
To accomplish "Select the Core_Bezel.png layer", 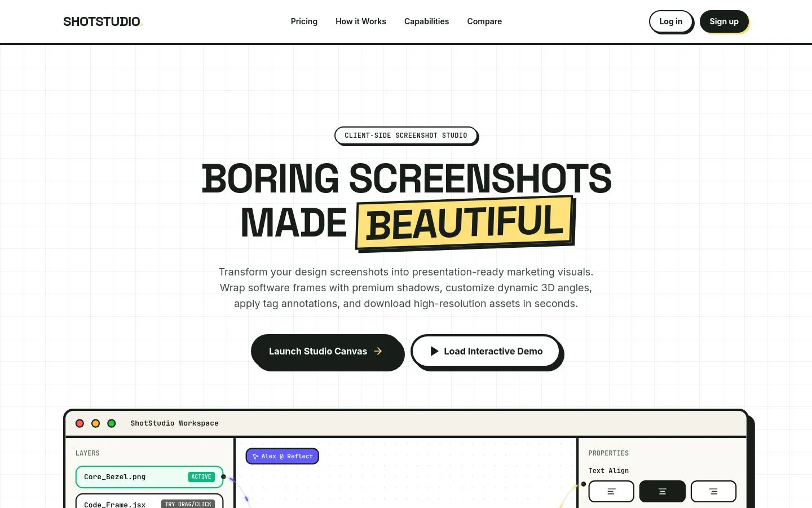I will [x=149, y=477].
